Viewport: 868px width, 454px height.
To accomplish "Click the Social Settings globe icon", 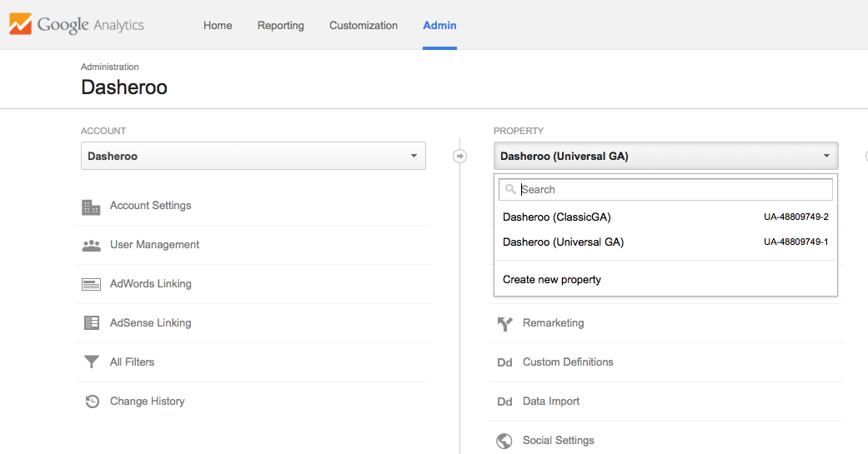I will (x=504, y=441).
